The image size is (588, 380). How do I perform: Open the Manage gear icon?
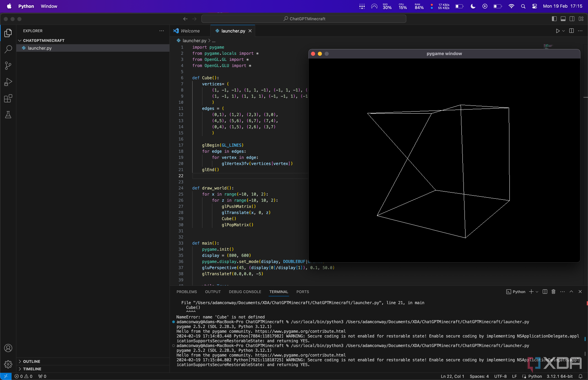pos(8,364)
